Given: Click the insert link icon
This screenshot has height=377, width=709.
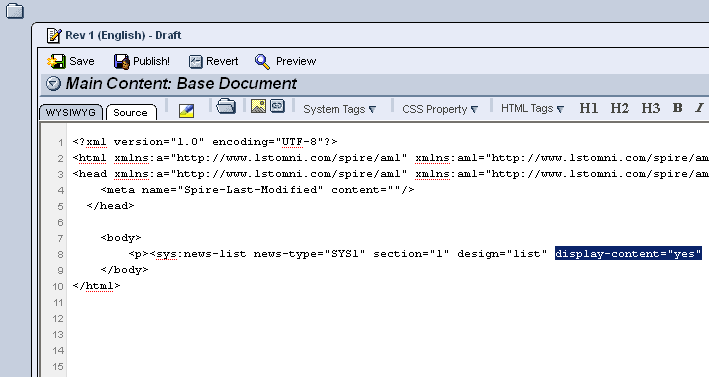Looking at the screenshot, I should click(277, 106).
